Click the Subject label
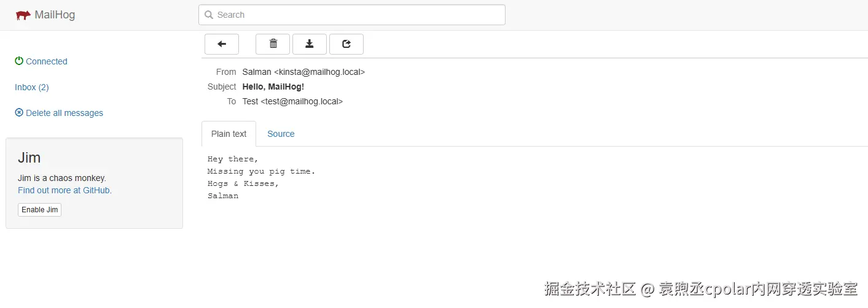This screenshot has width=868, height=308. point(222,87)
